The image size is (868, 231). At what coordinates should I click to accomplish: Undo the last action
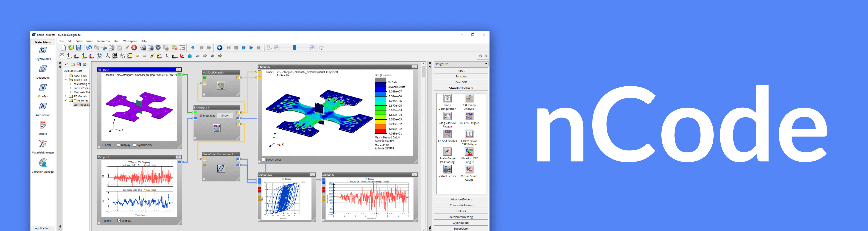89,48
